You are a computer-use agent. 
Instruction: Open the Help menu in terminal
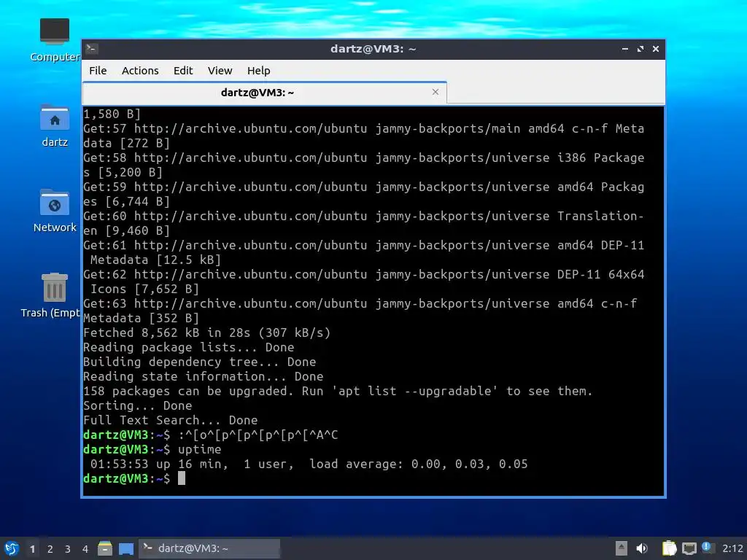259,71
